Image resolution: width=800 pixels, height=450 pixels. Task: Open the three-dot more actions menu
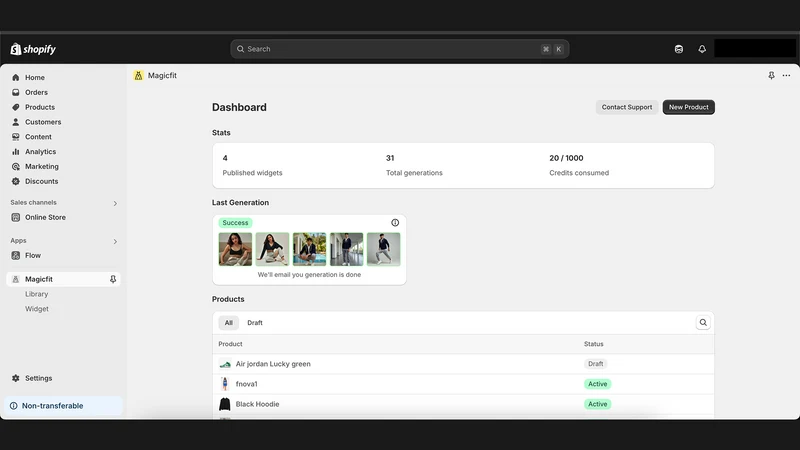pos(786,76)
